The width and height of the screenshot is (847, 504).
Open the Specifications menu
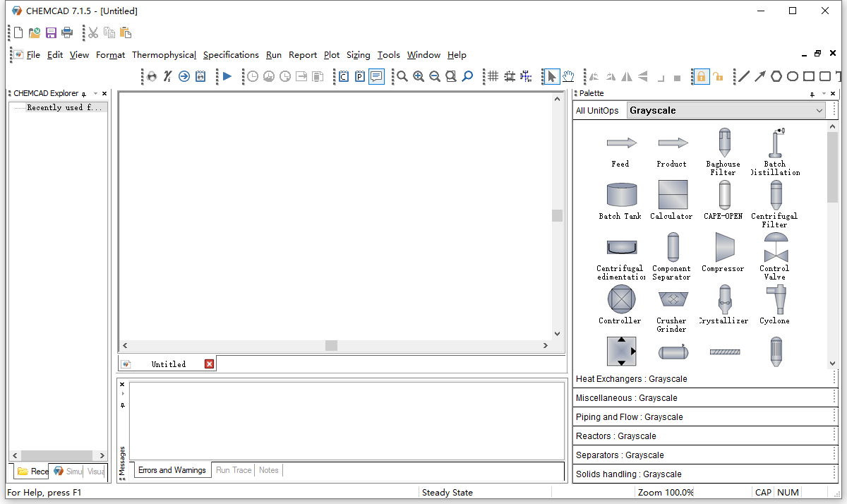click(x=231, y=55)
